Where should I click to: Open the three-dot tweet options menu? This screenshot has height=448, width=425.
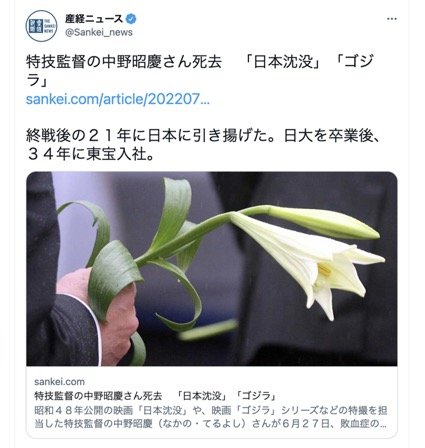tap(392, 19)
